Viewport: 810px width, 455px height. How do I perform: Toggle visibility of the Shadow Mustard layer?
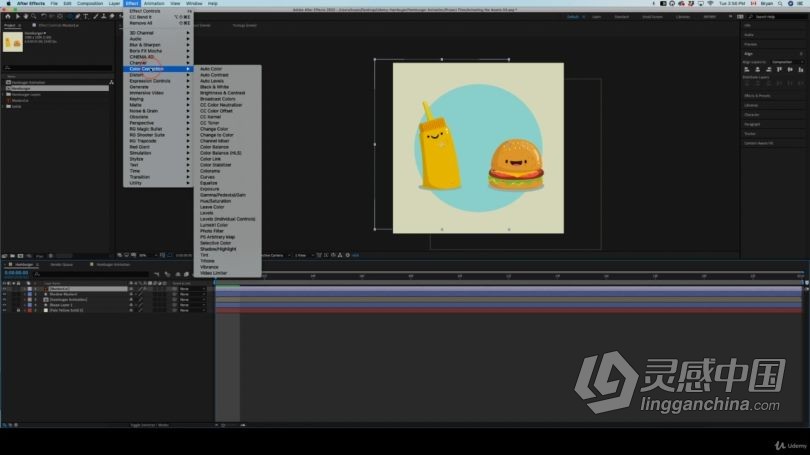(5, 294)
